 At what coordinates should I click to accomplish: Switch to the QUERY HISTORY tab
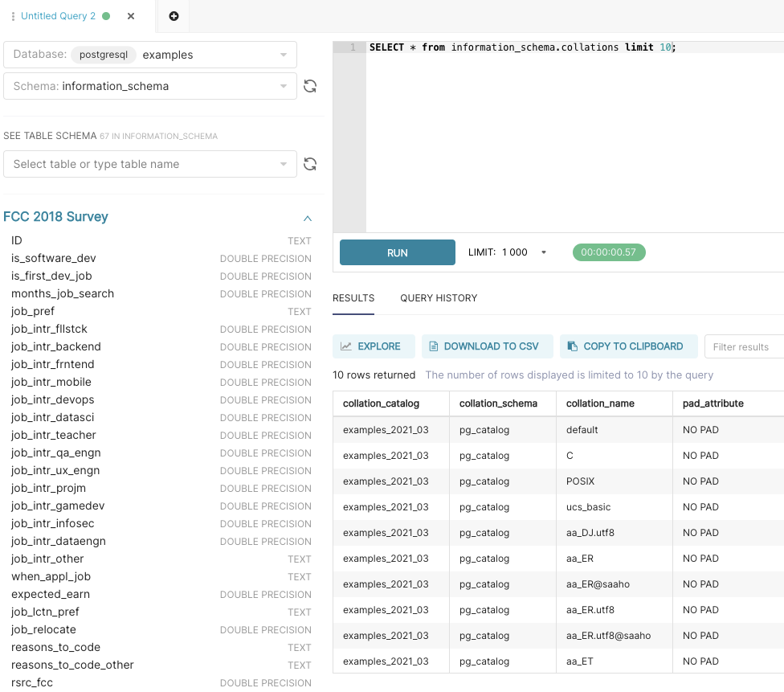pyautogui.click(x=439, y=298)
